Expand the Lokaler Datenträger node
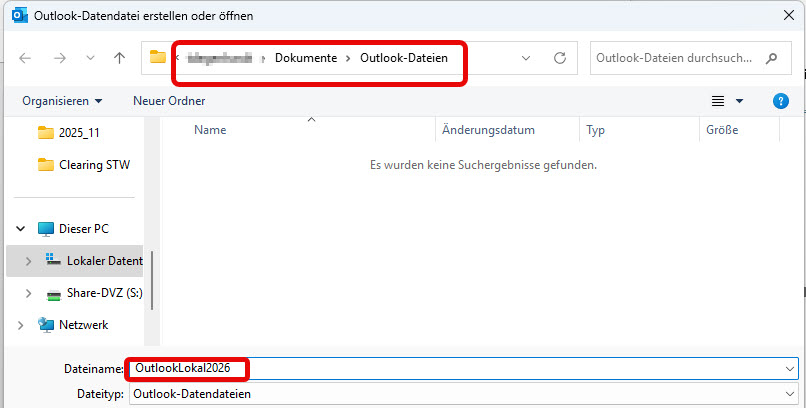 tap(28, 261)
